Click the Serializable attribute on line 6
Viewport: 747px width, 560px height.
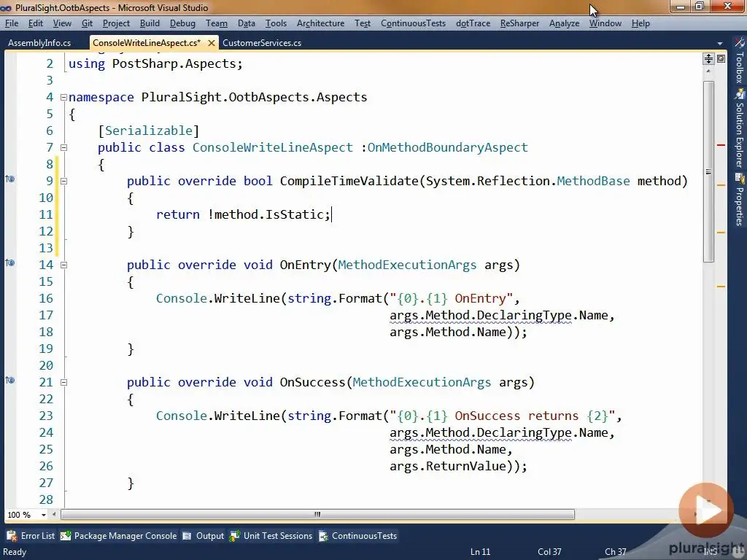click(x=149, y=131)
